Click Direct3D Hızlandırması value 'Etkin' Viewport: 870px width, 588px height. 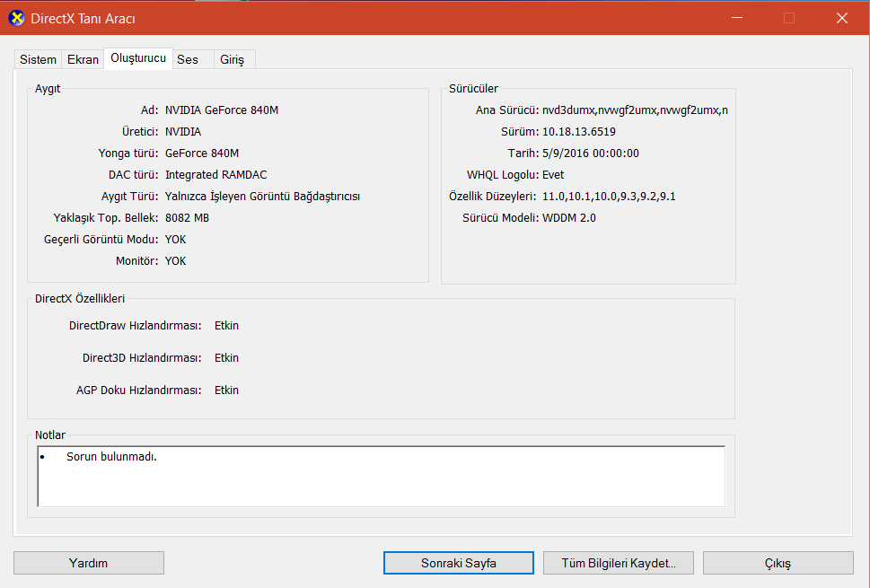coord(226,358)
